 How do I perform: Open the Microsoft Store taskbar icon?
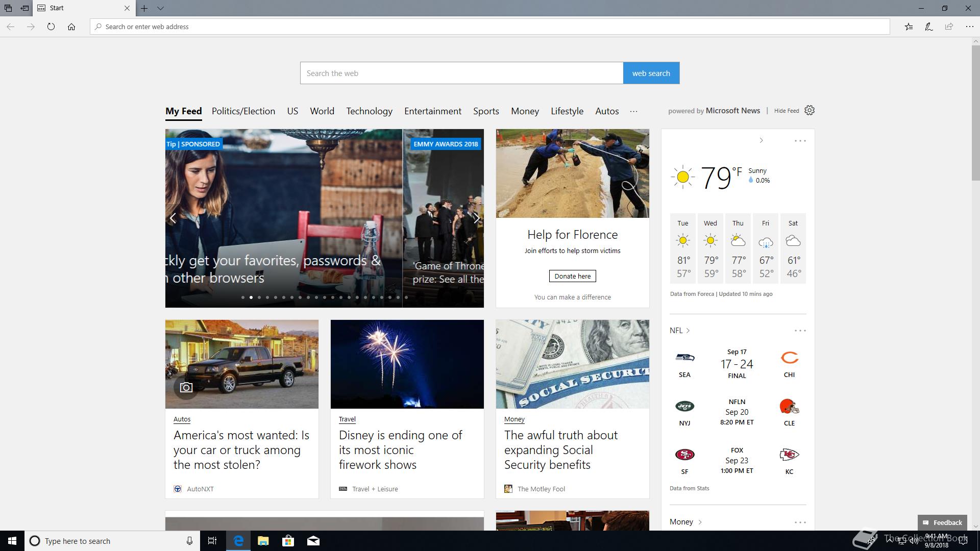click(x=288, y=541)
